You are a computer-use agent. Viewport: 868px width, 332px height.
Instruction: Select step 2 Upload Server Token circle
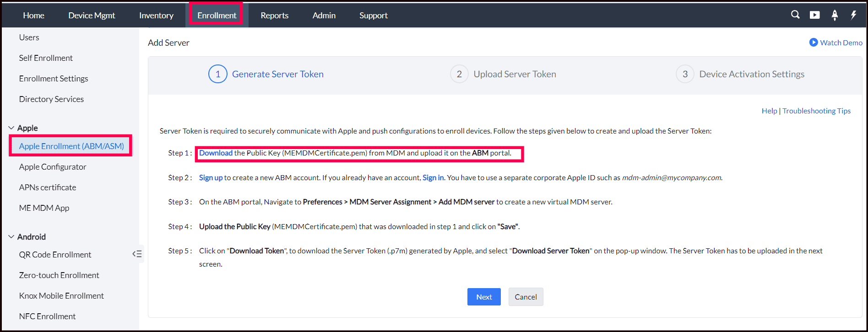point(459,74)
